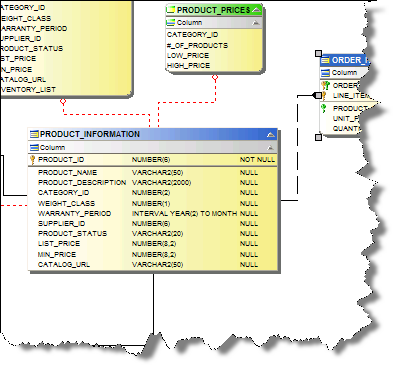Click the Column section icon in PRODUCT_INFORMATION
This screenshot has height=365, width=393.
(34, 147)
